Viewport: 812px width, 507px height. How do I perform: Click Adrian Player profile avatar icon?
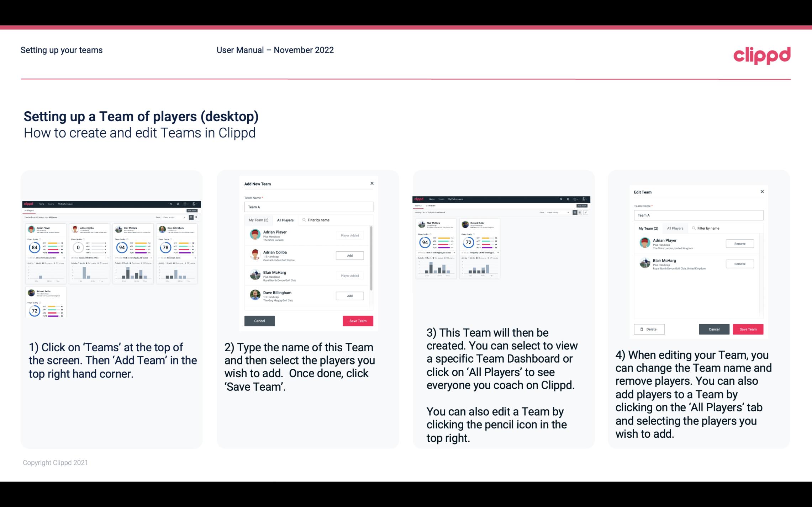255,235
